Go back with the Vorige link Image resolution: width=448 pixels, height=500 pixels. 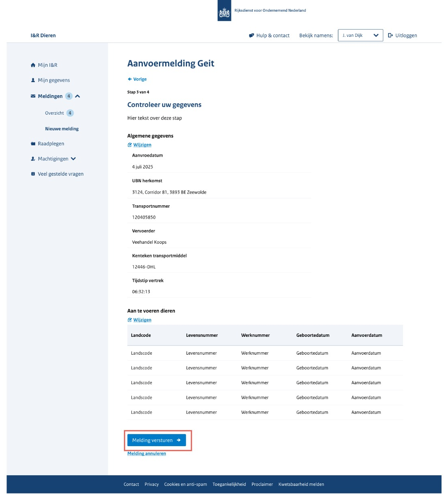pos(140,79)
